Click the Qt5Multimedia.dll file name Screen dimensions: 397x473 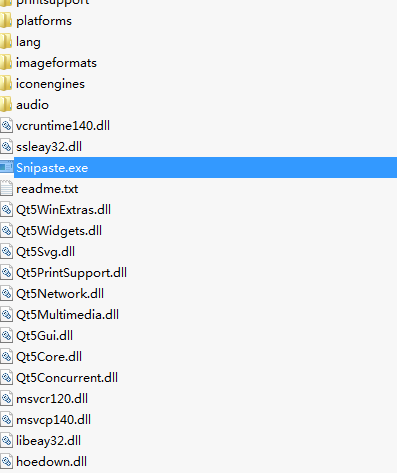(67, 315)
